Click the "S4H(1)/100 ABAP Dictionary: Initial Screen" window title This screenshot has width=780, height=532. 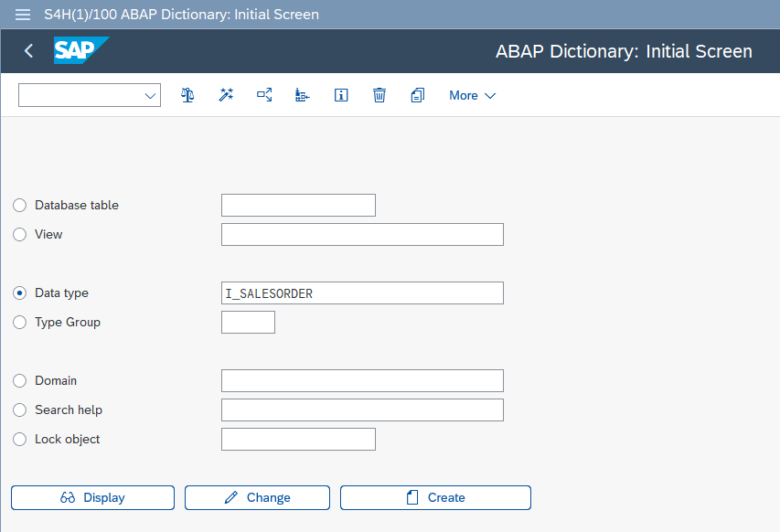pos(182,15)
